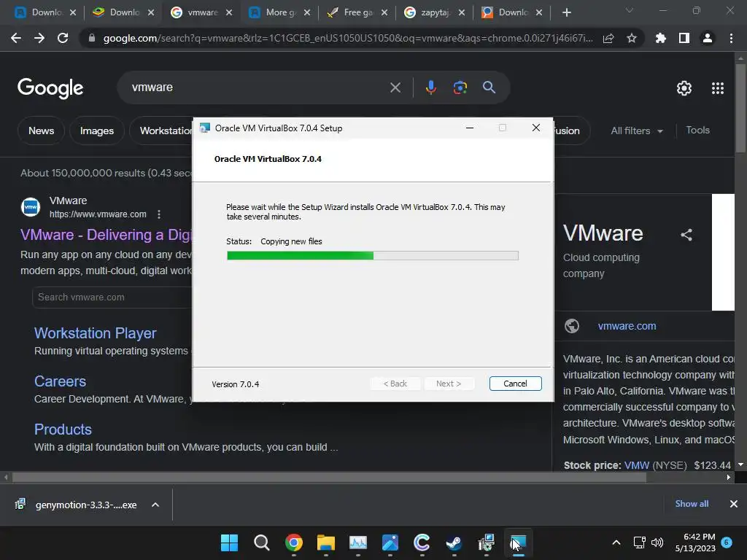The image size is (747, 560).
Task: Open options for VMware result
Action: [x=159, y=214]
